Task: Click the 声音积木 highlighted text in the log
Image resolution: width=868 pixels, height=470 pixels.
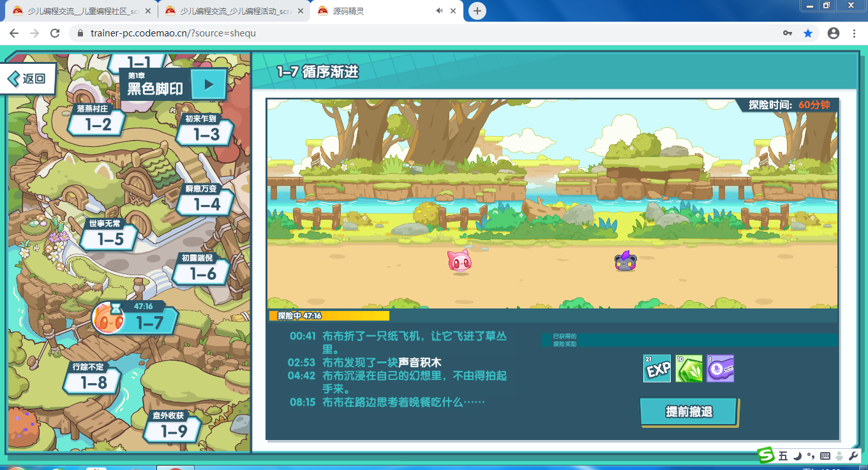Action: coord(420,362)
